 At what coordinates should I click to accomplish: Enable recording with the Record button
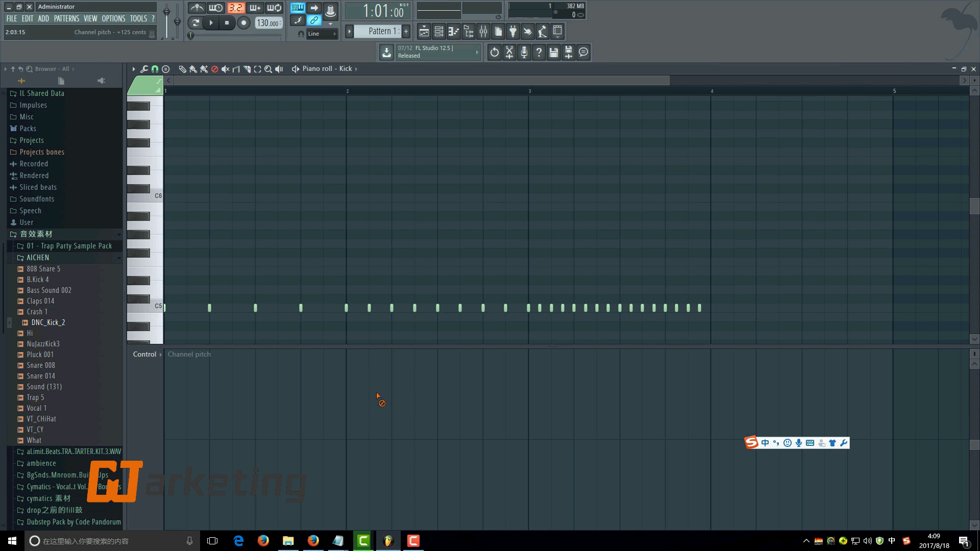coord(243,22)
